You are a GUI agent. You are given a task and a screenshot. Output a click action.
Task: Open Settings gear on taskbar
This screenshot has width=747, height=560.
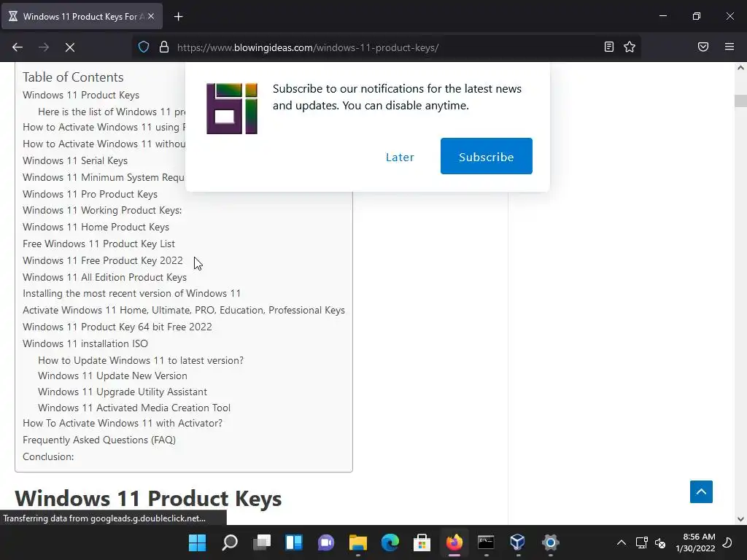pos(550,542)
